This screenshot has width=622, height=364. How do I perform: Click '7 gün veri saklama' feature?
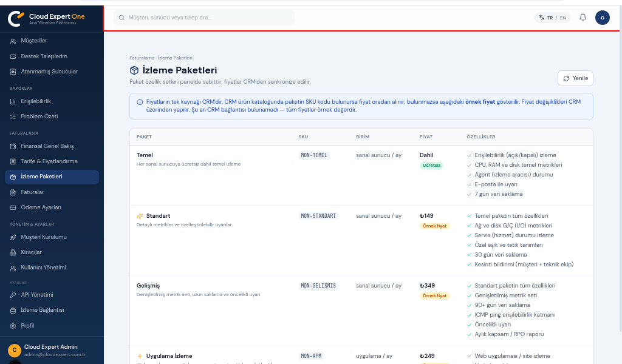(498, 194)
